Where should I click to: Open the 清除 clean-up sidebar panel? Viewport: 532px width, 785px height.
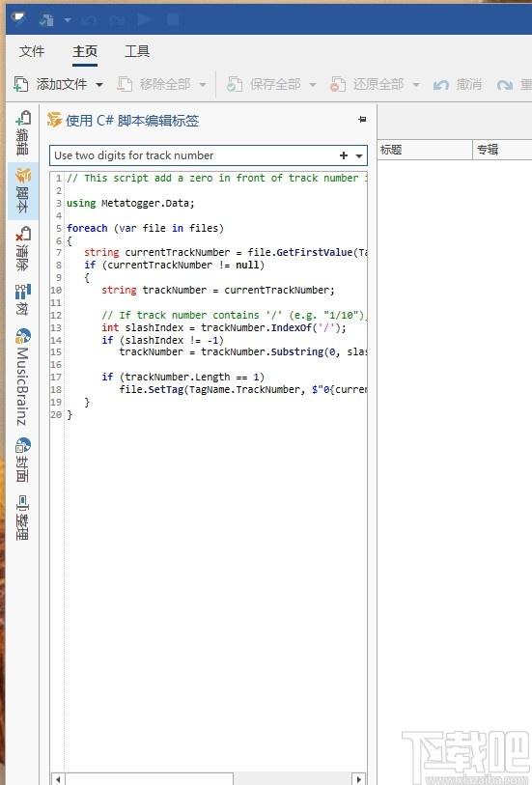click(x=22, y=248)
